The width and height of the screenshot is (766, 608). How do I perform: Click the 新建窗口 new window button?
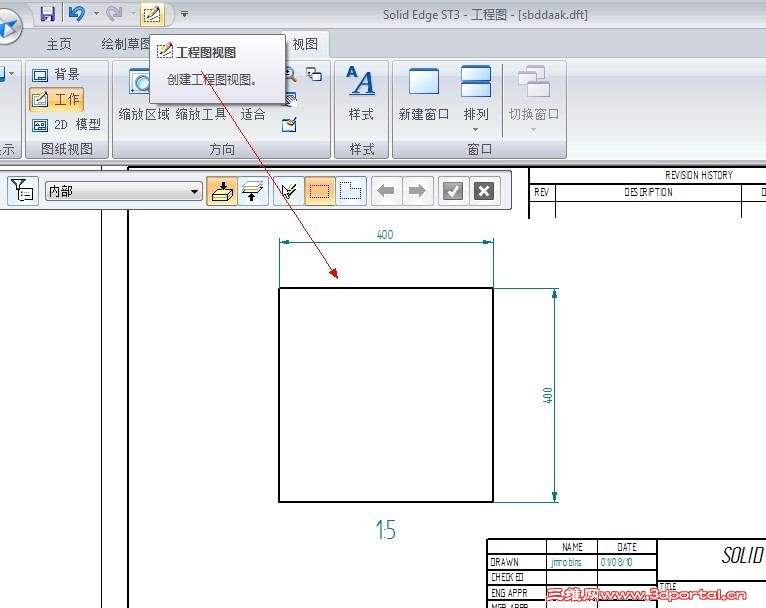point(424,94)
